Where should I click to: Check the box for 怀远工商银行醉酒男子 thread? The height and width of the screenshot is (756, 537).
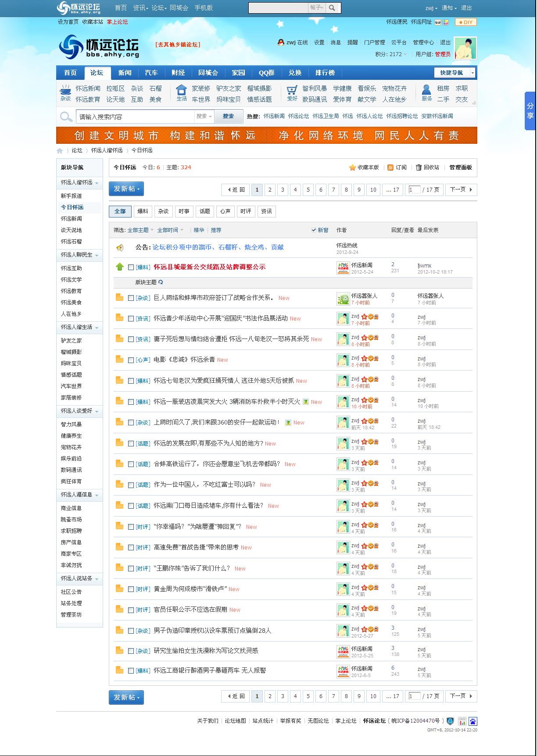[131, 670]
